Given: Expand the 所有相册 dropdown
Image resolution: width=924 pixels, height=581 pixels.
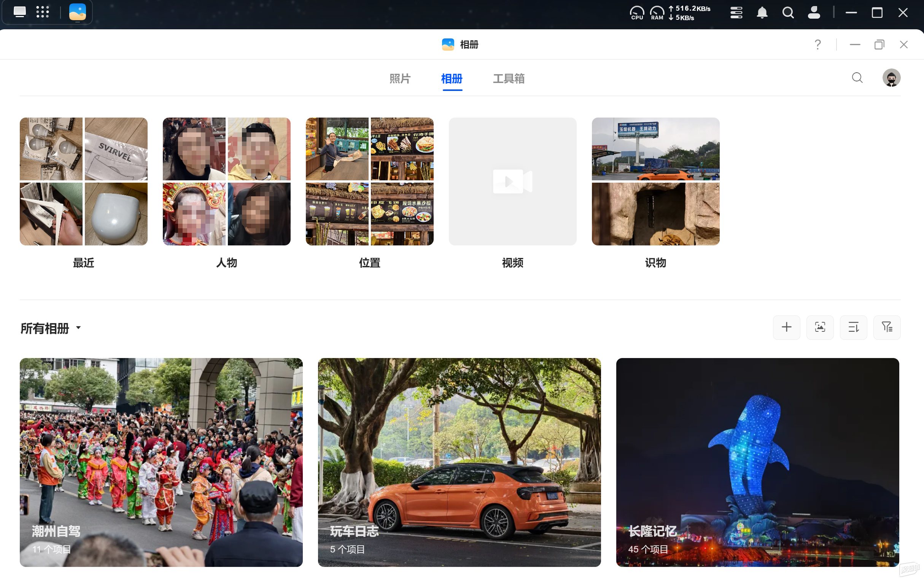Looking at the screenshot, I should tap(51, 328).
